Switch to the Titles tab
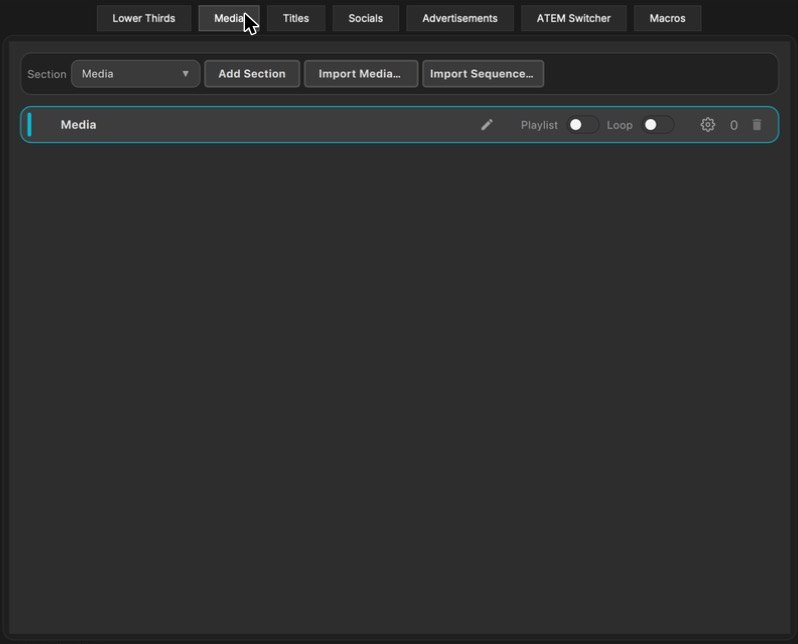The width and height of the screenshot is (798, 644). click(x=296, y=18)
